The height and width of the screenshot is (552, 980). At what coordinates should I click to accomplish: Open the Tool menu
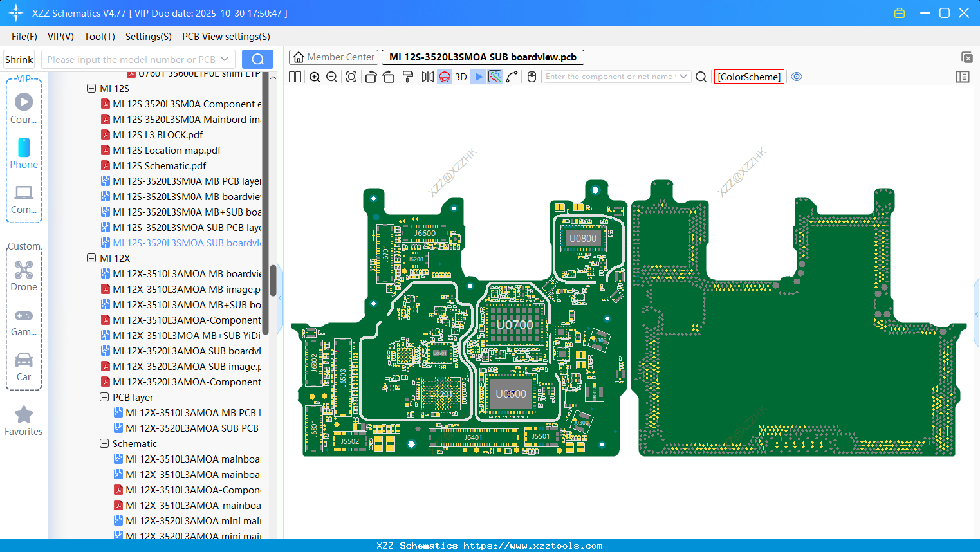pyautogui.click(x=99, y=37)
